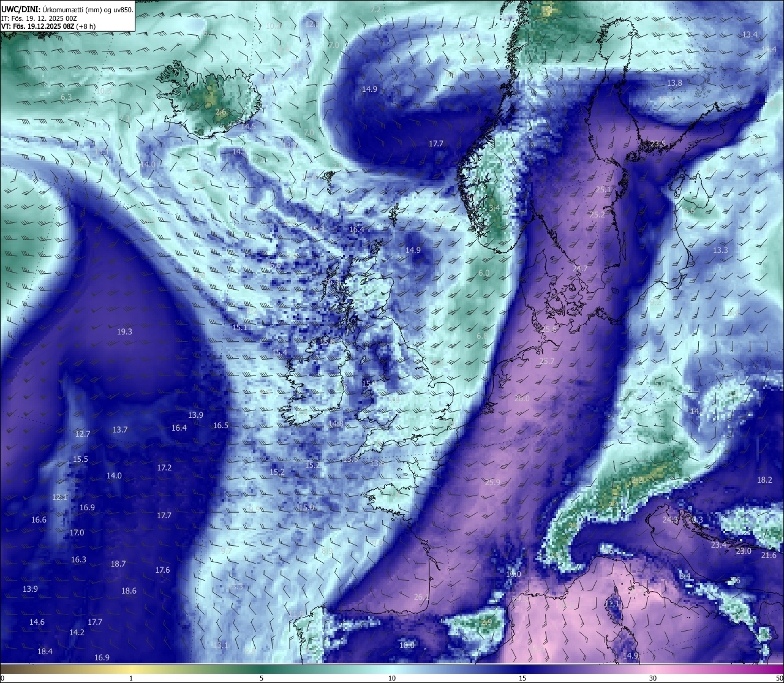Viewport: 784px width, 683px height.
Task: Click the 30 tick on the color scale
Action: pyautogui.click(x=653, y=677)
